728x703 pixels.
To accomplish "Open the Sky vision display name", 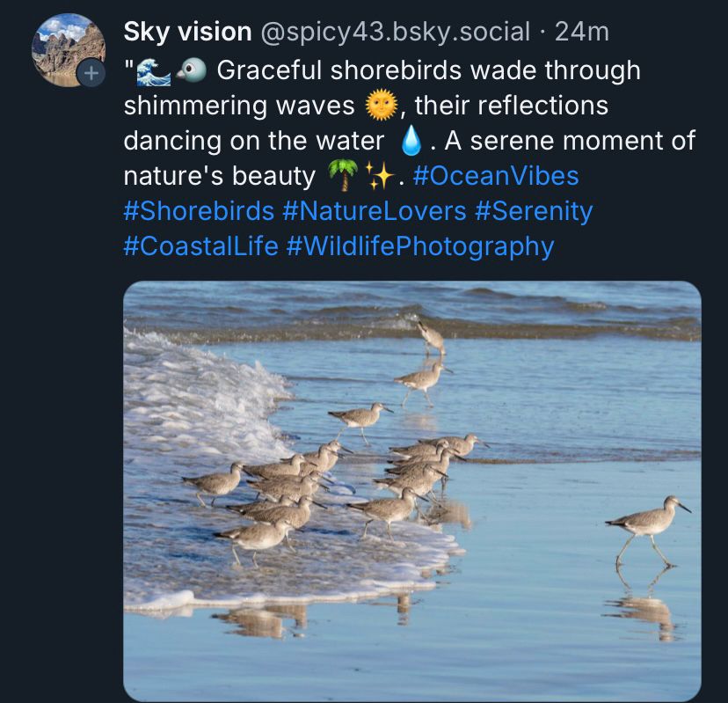I will click(x=187, y=32).
